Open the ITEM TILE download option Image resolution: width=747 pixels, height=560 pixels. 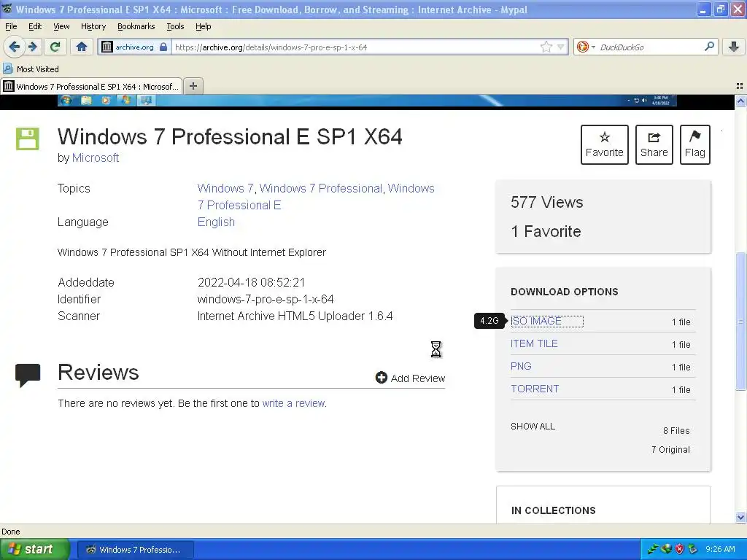coord(534,344)
